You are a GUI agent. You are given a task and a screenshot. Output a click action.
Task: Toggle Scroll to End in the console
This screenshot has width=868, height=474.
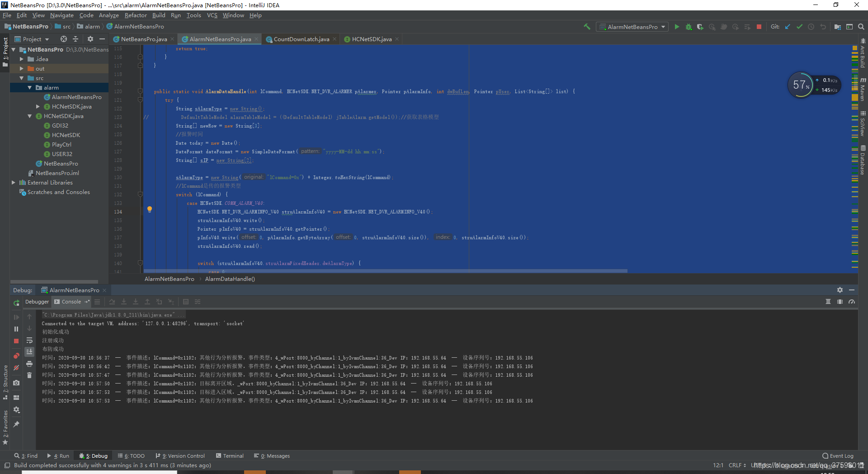pyautogui.click(x=29, y=351)
